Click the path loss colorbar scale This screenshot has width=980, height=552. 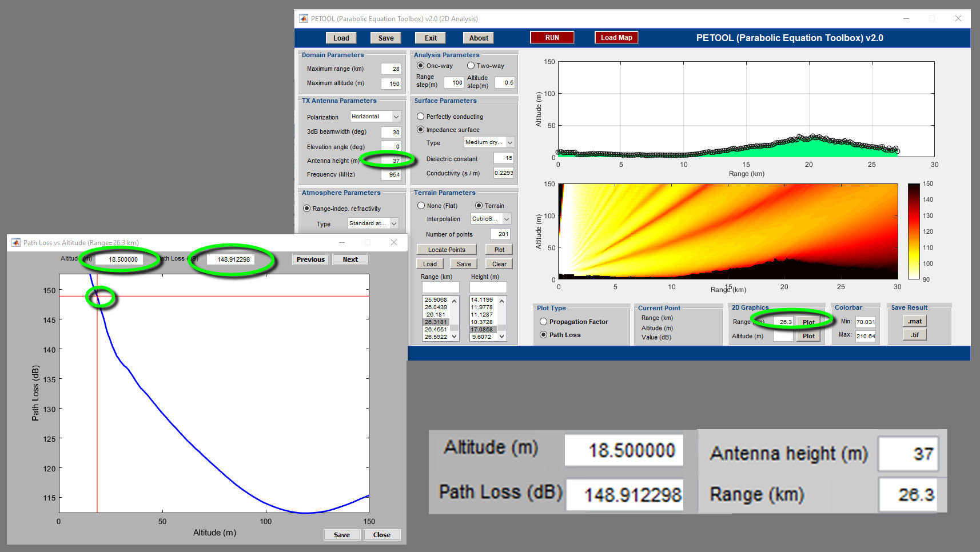(914, 231)
